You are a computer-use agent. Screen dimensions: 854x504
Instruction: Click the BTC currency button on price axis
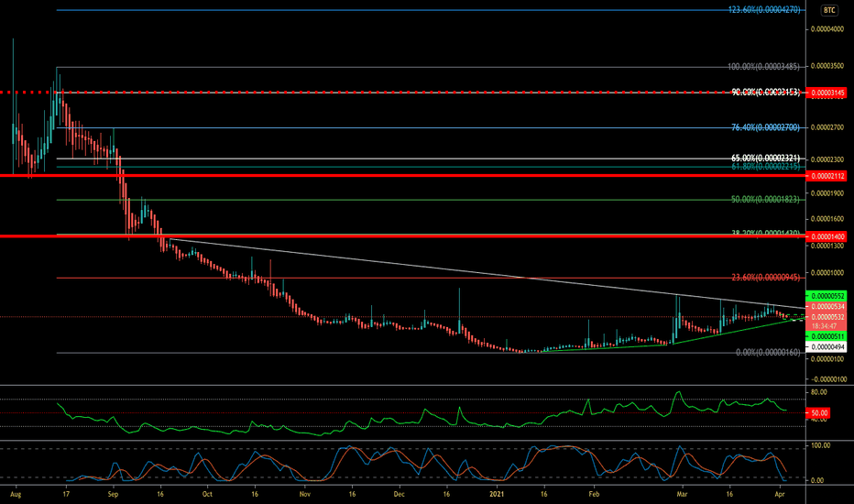[829, 10]
